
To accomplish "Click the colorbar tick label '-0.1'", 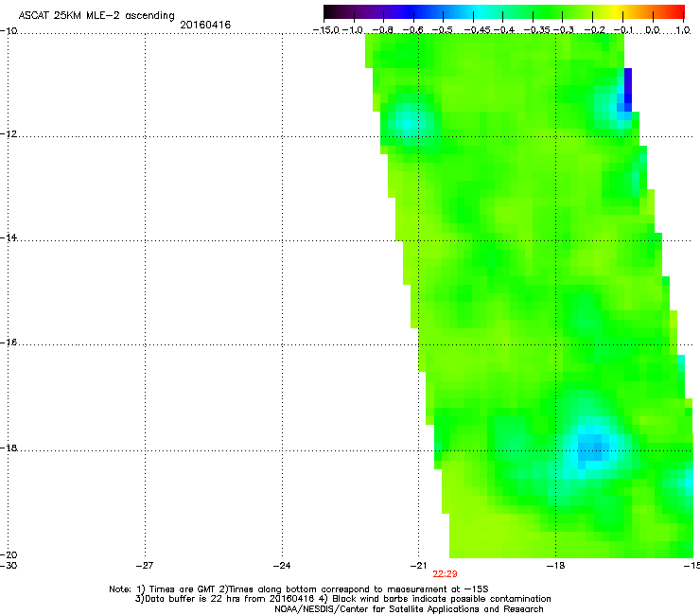I will click(623, 30).
